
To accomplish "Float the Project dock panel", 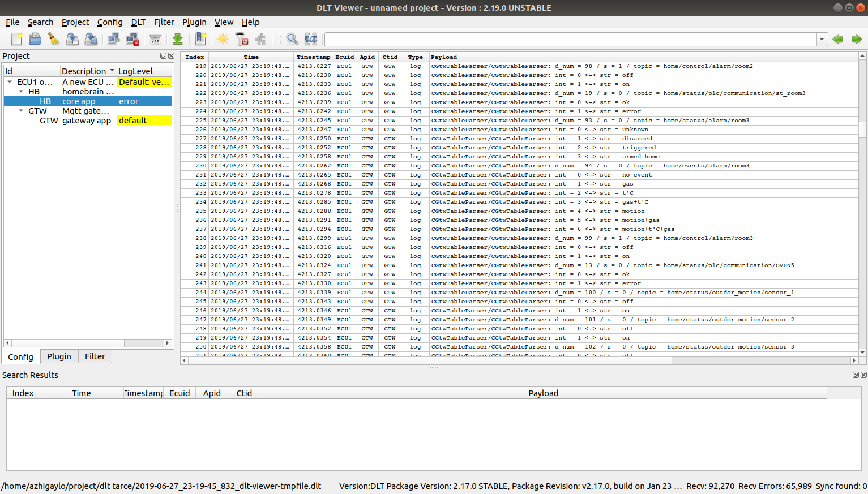I will coord(163,56).
